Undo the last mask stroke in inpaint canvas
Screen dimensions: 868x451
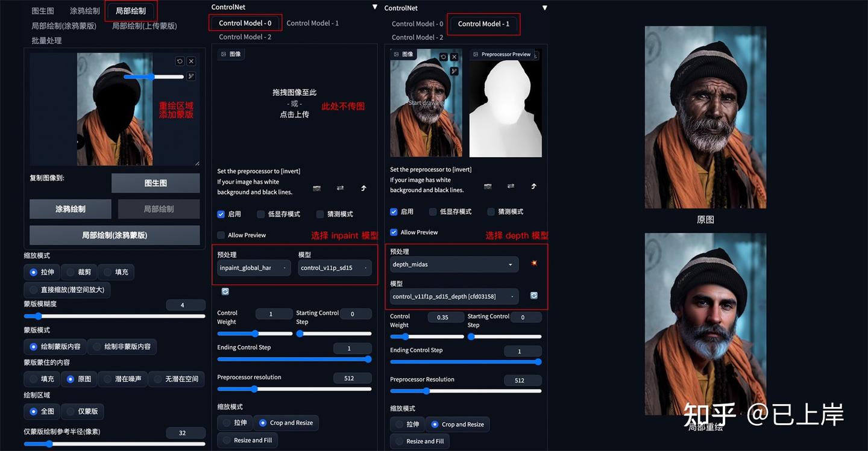click(180, 61)
